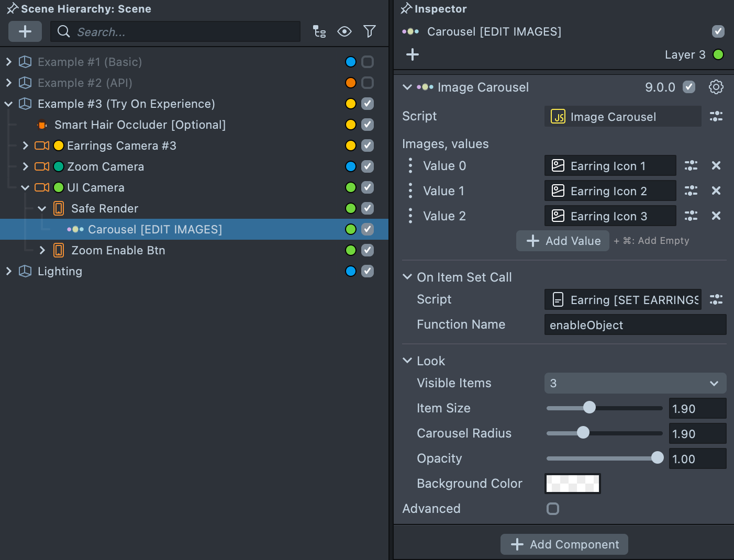Image resolution: width=734 pixels, height=560 pixels.
Task: Click the plus button in Scene Hierarchy
Action: pyautogui.click(x=25, y=32)
